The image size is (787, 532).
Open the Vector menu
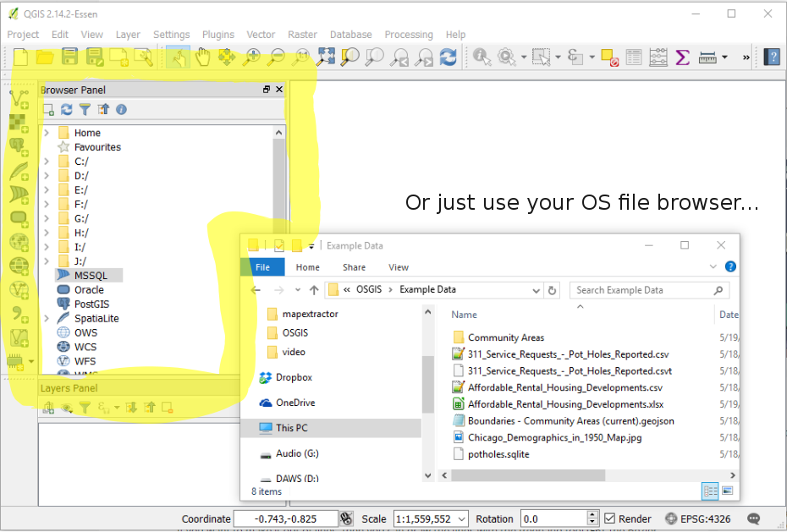[x=261, y=35]
